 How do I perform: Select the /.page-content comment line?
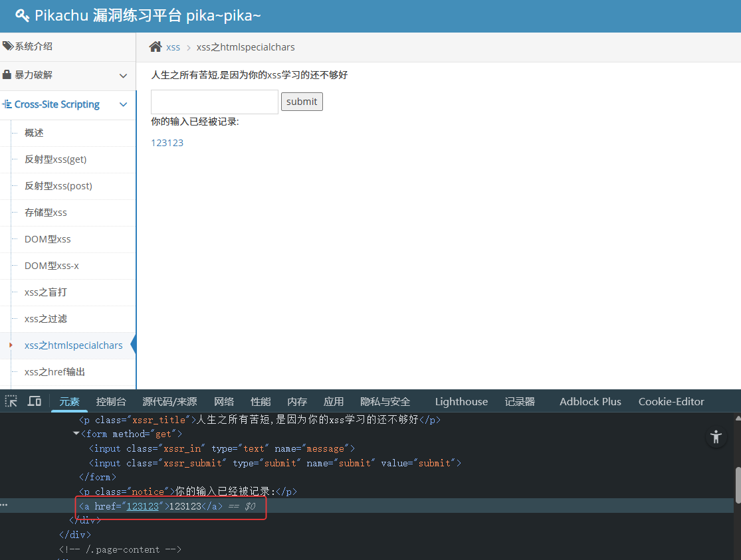(x=120, y=549)
